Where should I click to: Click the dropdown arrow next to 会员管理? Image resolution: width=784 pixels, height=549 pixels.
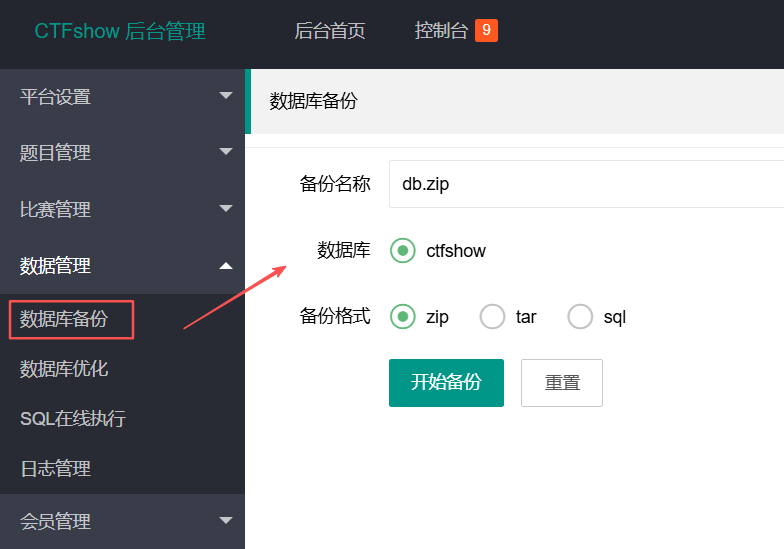click(x=226, y=520)
